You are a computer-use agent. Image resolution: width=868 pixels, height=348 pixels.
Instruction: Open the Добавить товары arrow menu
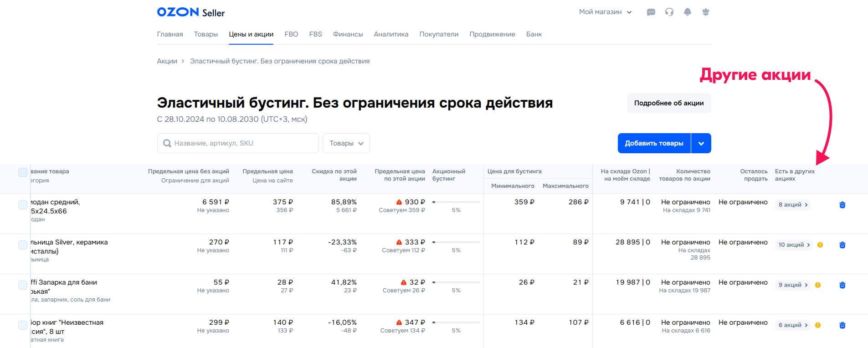701,143
